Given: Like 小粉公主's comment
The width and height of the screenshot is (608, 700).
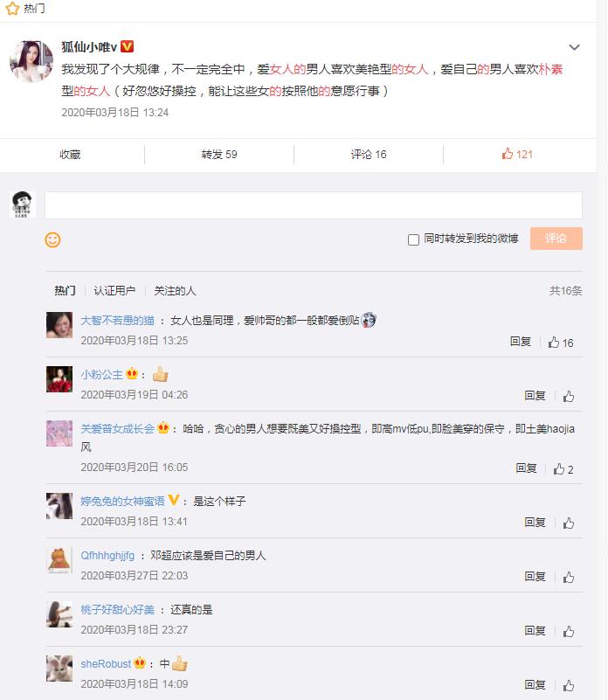Looking at the screenshot, I should [569, 396].
